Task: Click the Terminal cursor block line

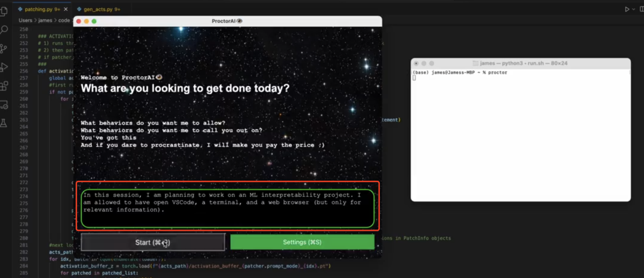Action: pyautogui.click(x=414, y=78)
